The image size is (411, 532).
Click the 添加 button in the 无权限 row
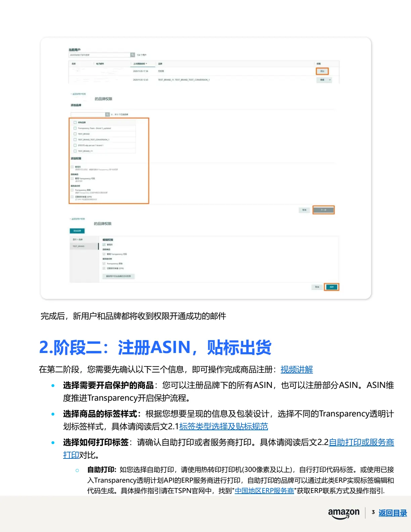322,71
